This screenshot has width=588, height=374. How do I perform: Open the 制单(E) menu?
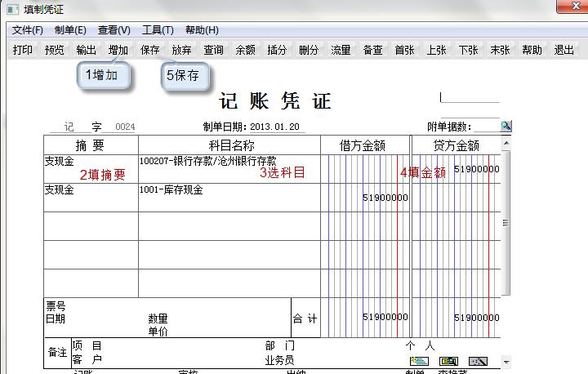click(70, 30)
